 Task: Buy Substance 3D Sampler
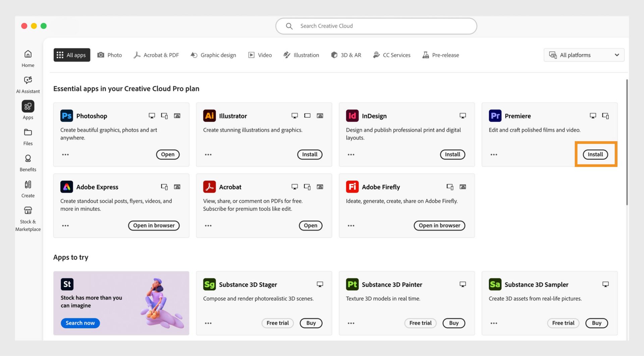(x=597, y=323)
